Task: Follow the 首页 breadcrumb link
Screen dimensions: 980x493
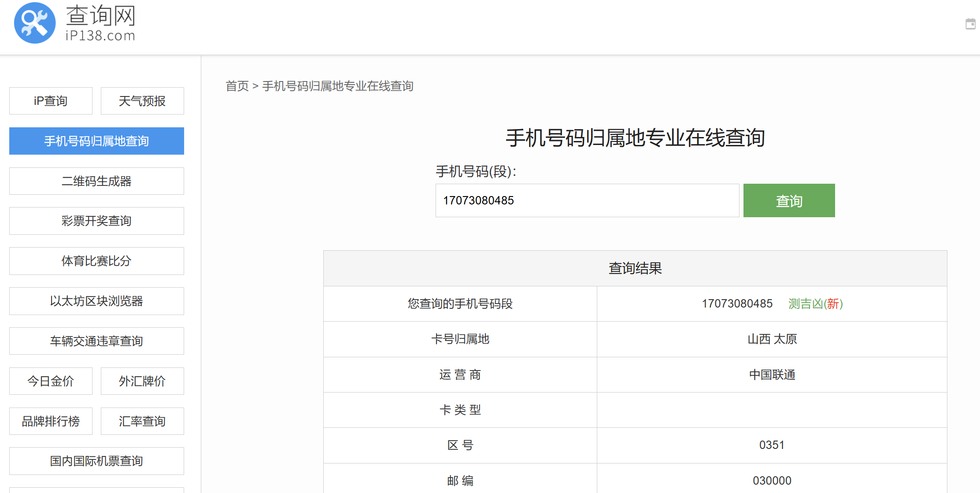Action: [x=237, y=86]
